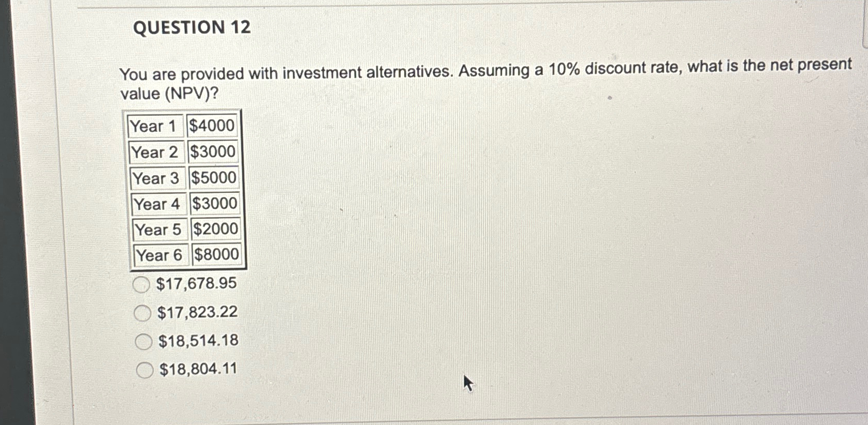
Task: Click the Year 4 table cell
Action: click(158, 203)
